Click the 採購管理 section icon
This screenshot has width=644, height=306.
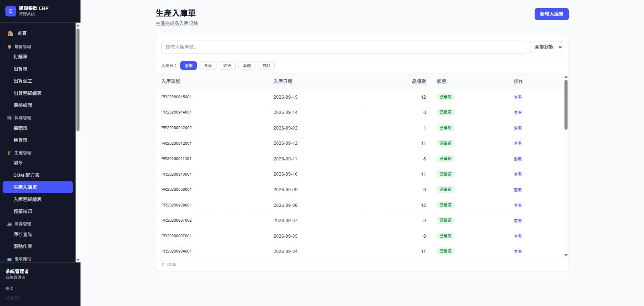tap(9, 118)
